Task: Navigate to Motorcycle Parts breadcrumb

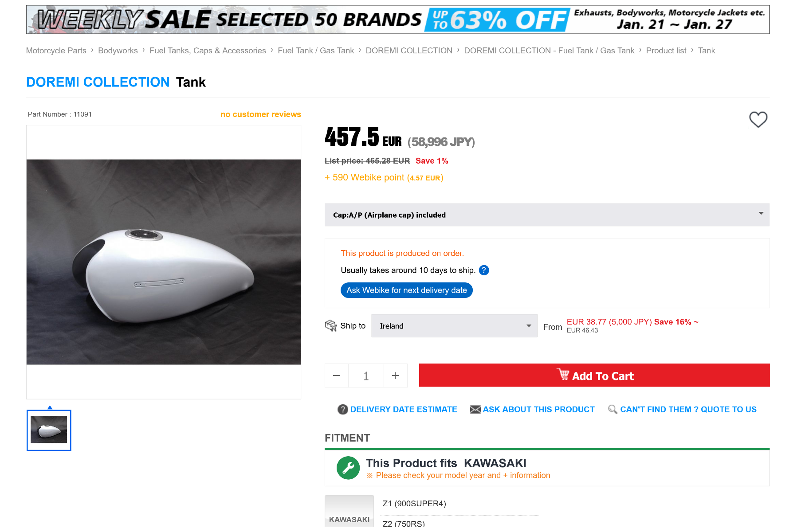Action: tap(56, 51)
